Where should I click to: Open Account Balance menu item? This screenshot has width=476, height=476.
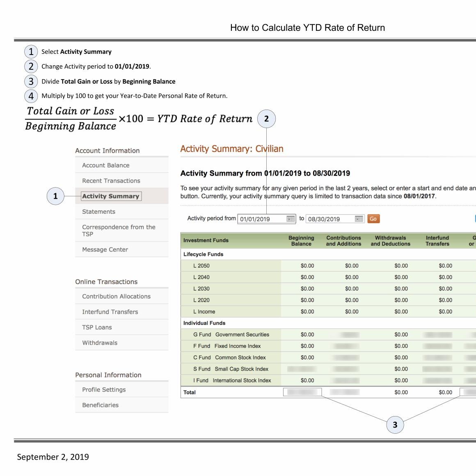point(106,165)
